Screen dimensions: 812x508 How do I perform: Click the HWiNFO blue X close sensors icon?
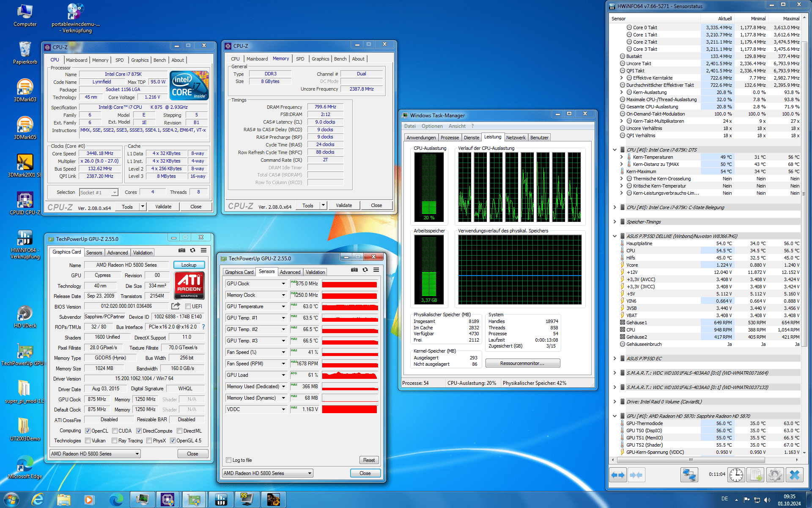(795, 475)
